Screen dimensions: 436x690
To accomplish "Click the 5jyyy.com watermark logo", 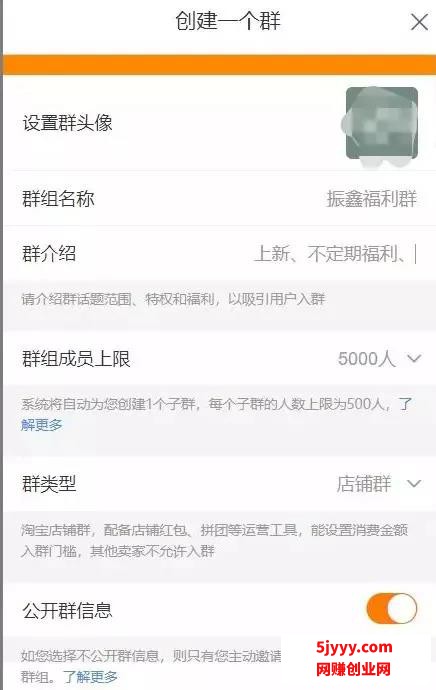I will 354,658.
